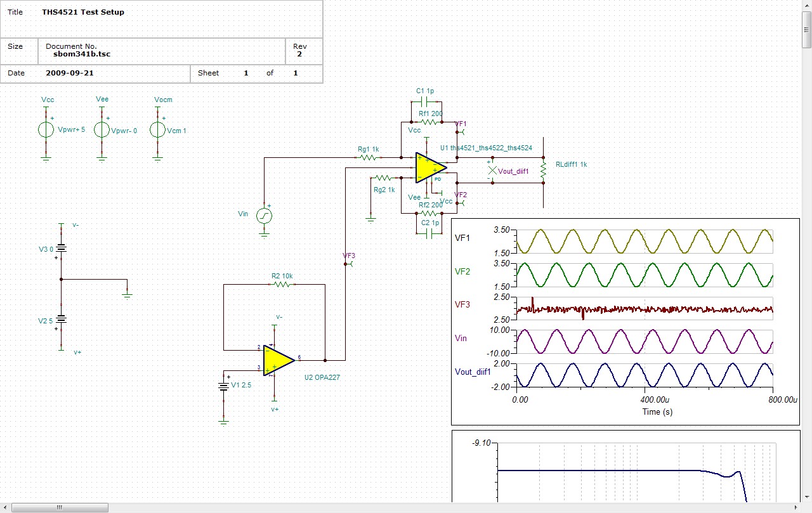Click the VF3 test point label
Image resolution: width=812 pixels, height=513 pixels.
(x=349, y=256)
